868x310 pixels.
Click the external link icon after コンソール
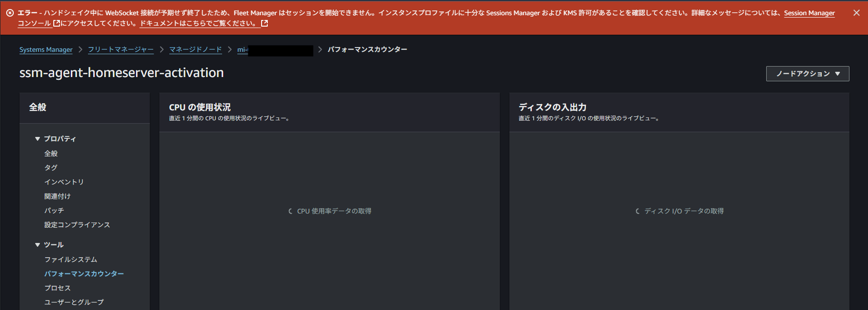57,23
